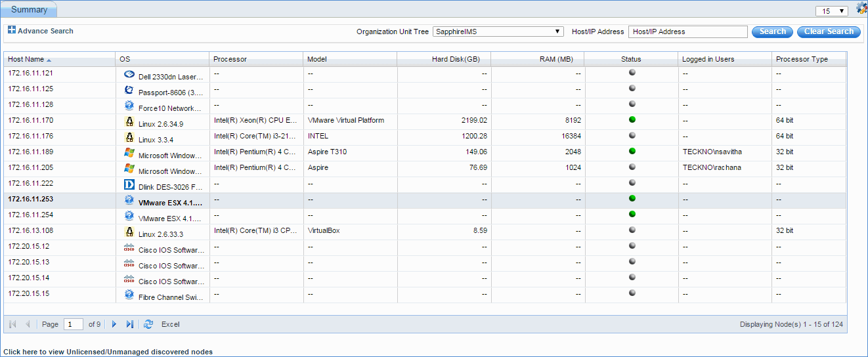Viewport: 868px width, 357px height.
Task: Click the Host/IP Address input field
Action: pos(687,31)
